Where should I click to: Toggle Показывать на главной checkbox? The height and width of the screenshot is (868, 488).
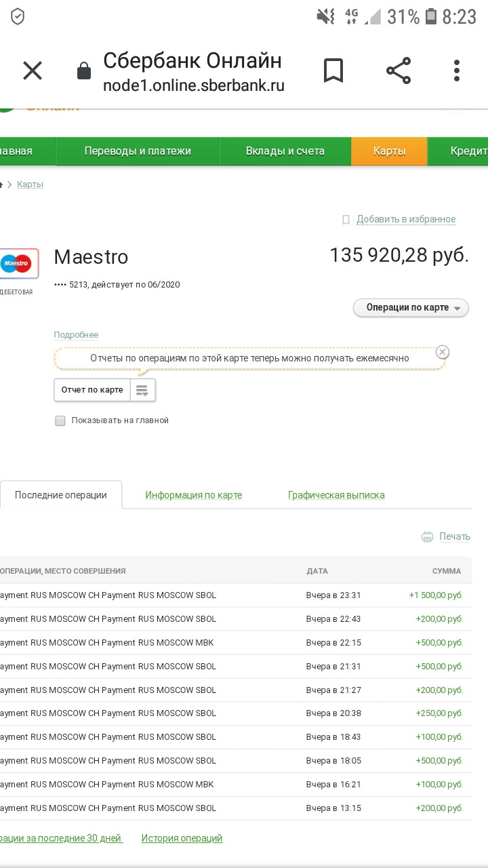click(60, 420)
